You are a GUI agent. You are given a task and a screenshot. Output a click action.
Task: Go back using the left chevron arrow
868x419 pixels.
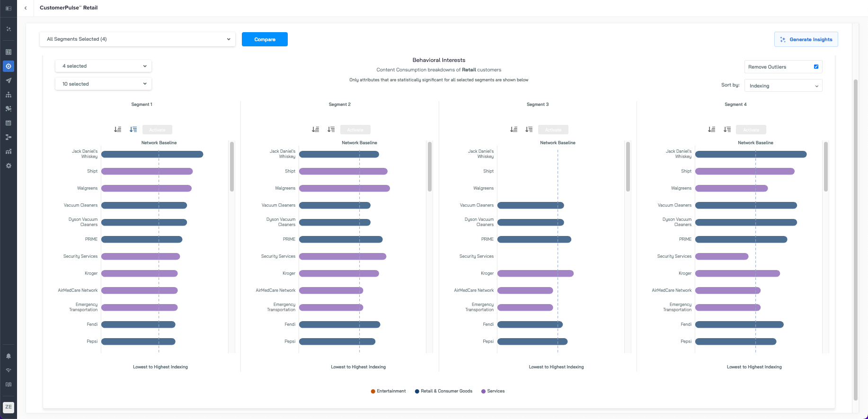point(26,8)
